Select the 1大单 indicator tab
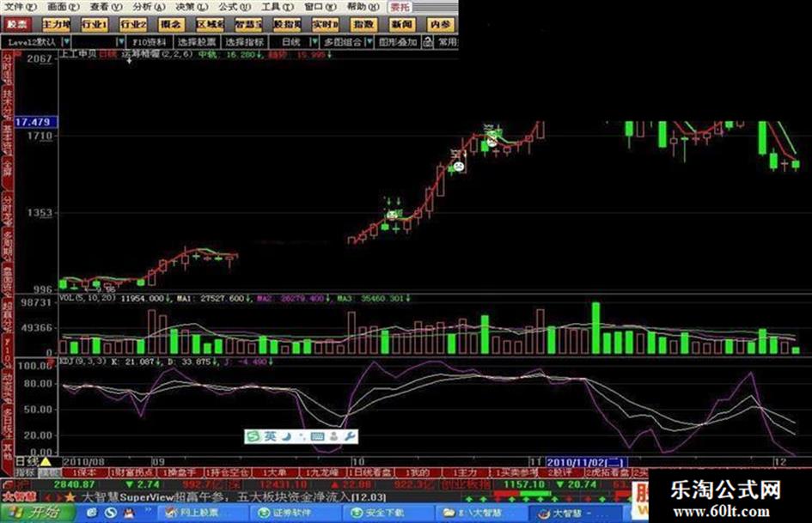 tap(274, 472)
